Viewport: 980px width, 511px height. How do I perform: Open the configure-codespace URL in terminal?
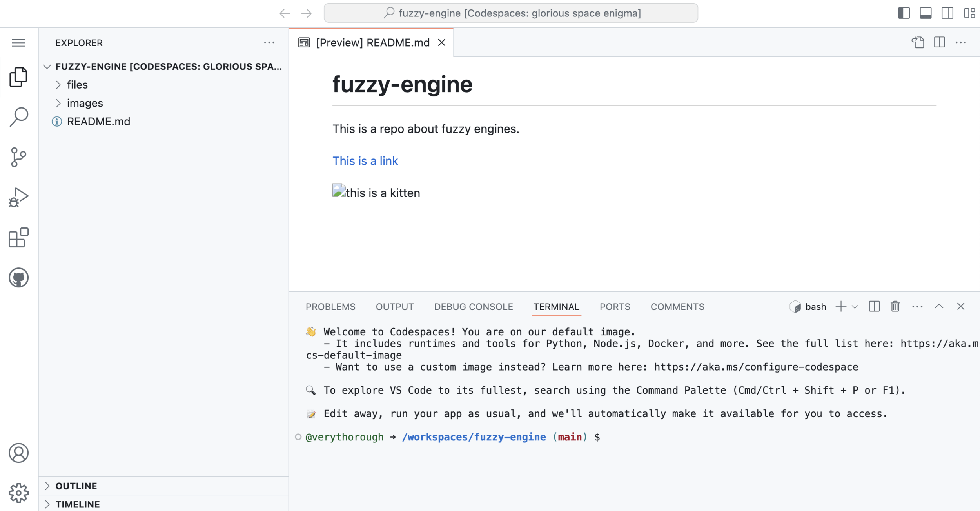(756, 367)
